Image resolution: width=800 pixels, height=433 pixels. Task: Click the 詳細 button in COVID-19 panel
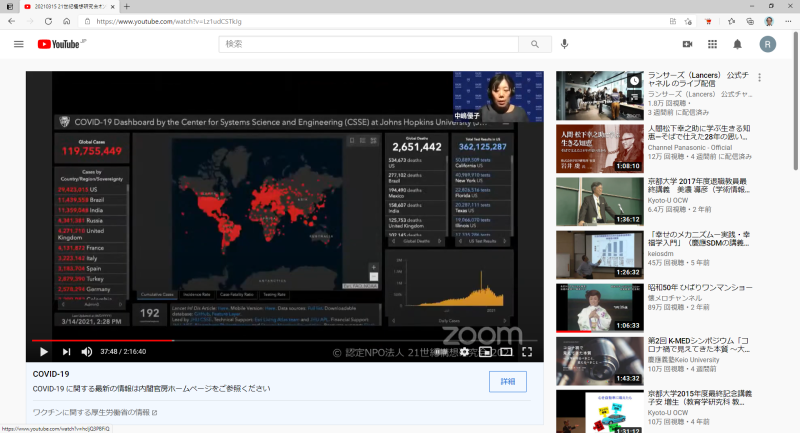click(508, 381)
